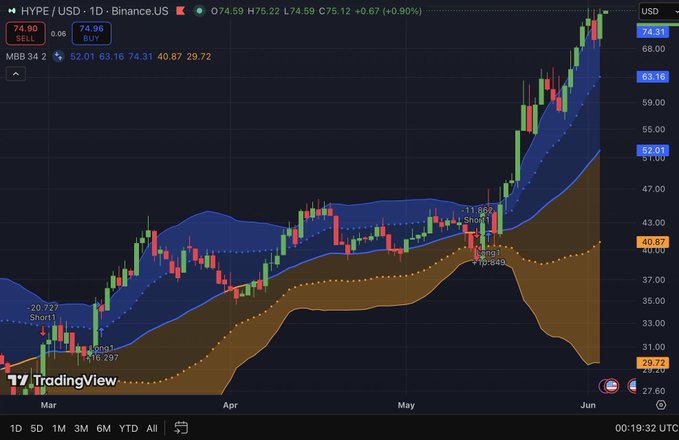Click the HYPE / USD symbol title

coord(51,11)
